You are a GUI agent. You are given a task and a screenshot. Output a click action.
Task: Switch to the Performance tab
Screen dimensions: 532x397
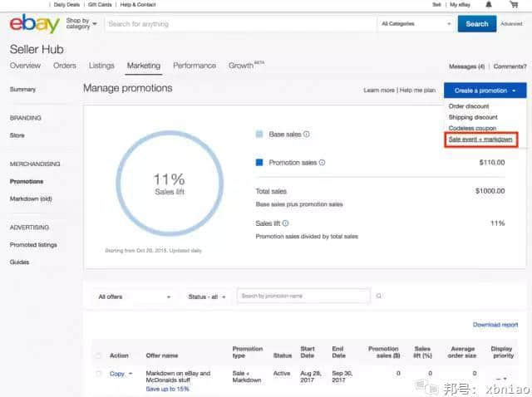(194, 66)
